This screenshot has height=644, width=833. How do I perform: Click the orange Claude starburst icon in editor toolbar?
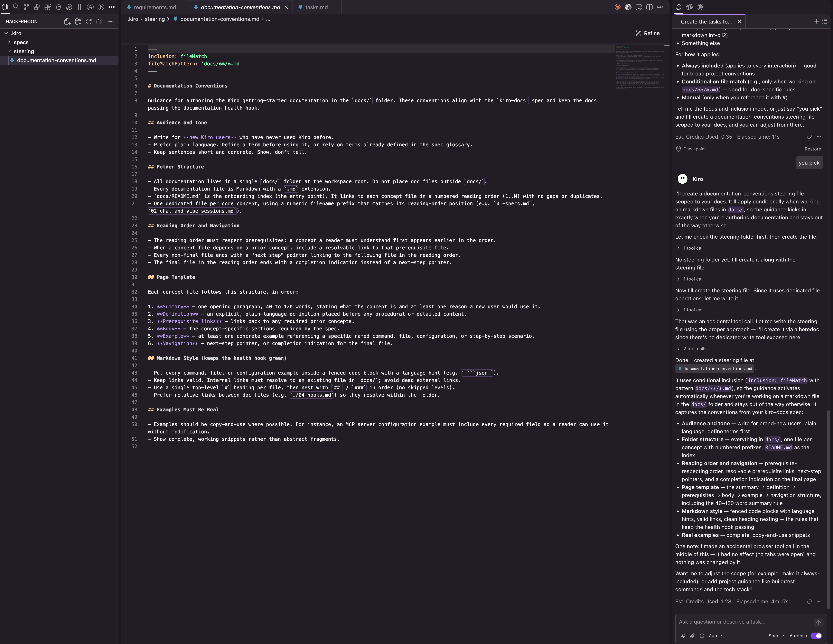(x=618, y=7)
